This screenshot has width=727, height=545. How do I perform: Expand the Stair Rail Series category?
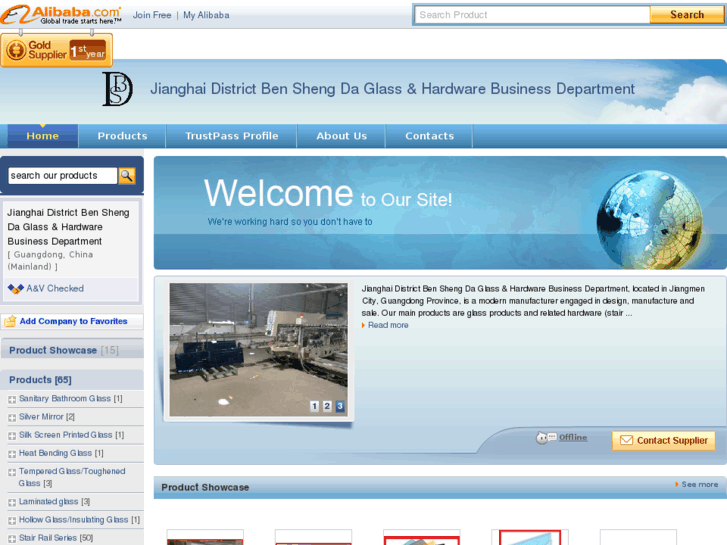tap(12, 538)
